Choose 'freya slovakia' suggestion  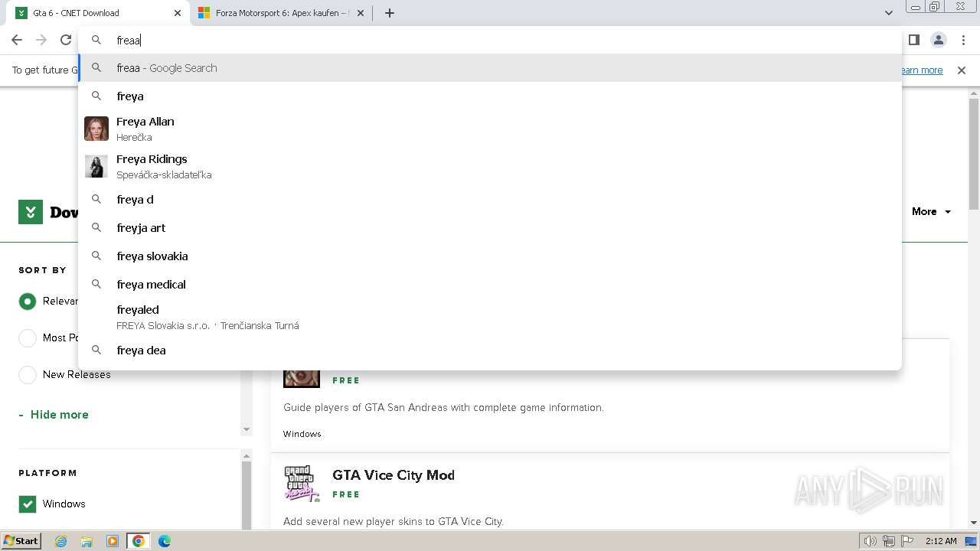point(490,256)
